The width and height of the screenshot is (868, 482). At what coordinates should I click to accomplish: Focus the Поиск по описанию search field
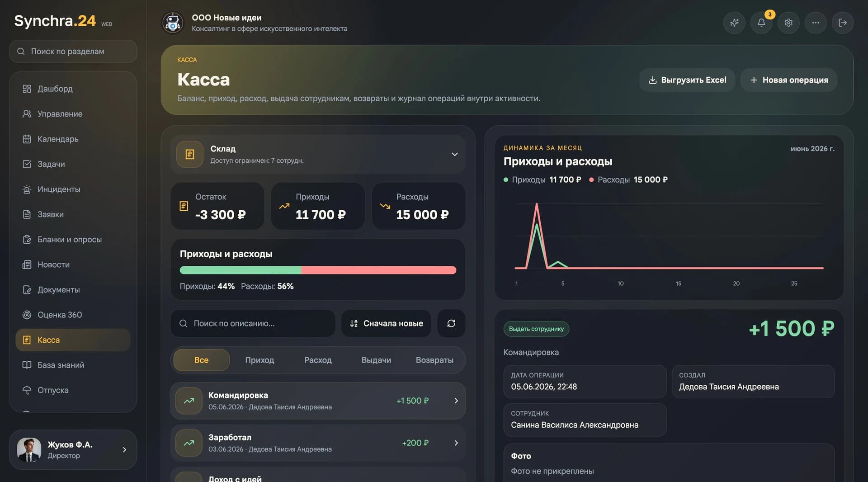point(253,323)
